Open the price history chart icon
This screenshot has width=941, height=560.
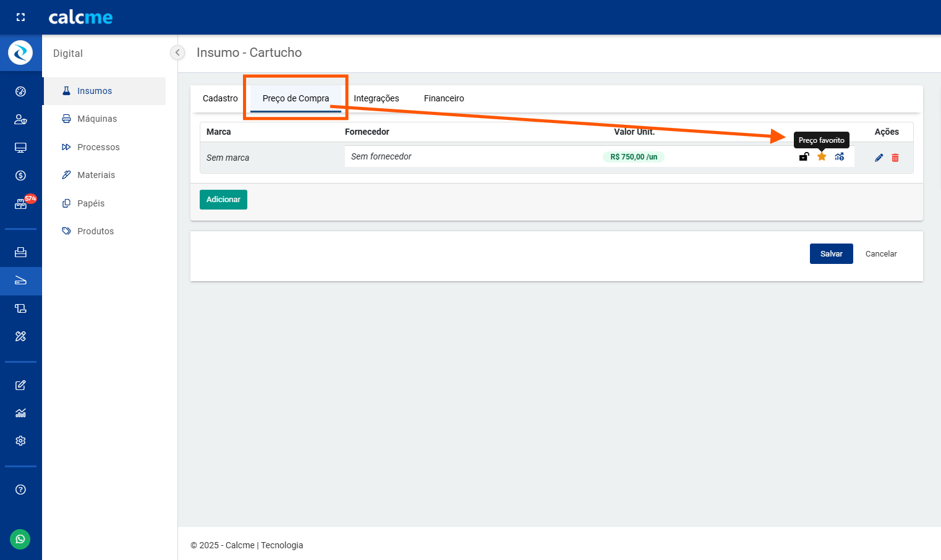pyautogui.click(x=839, y=157)
